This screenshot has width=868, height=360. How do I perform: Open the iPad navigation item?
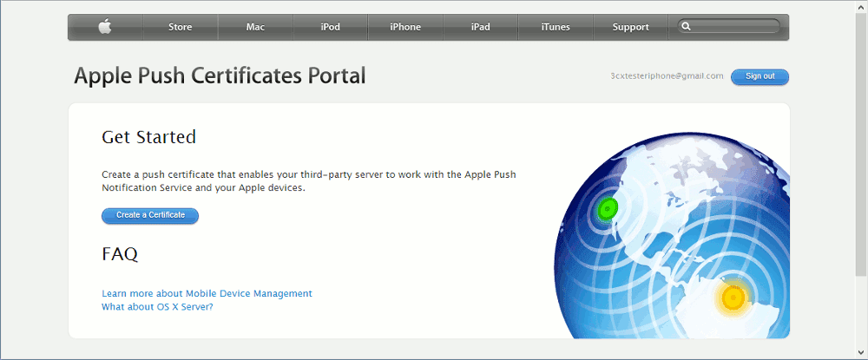click(481, 27)
